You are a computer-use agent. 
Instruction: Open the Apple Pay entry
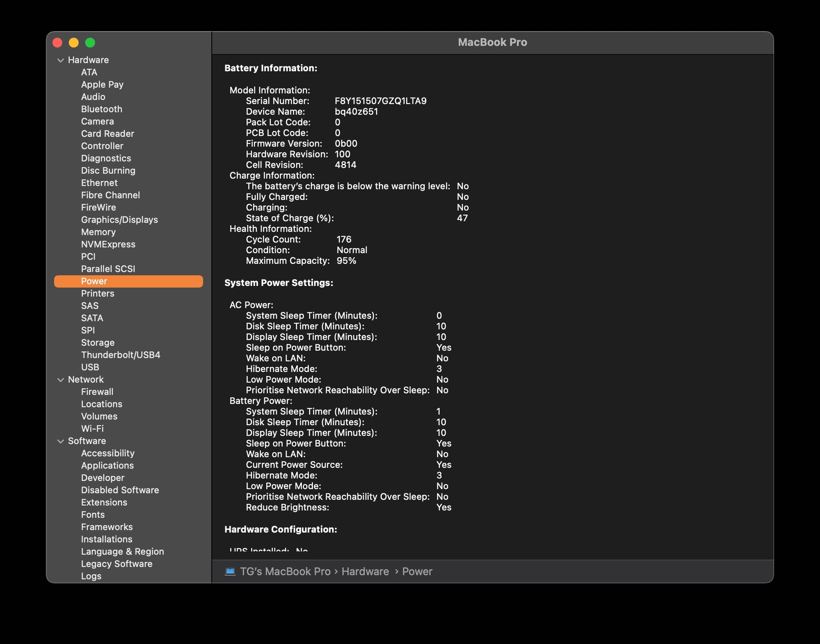point(102,84)
